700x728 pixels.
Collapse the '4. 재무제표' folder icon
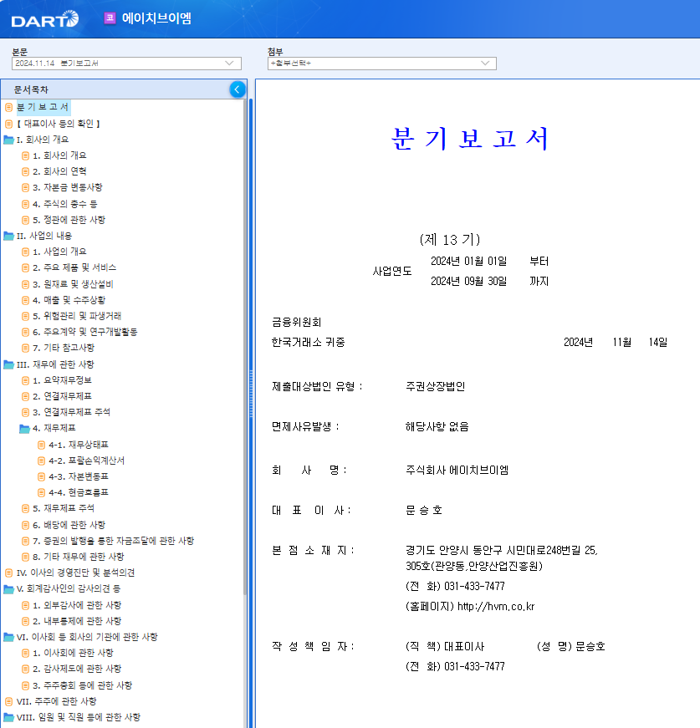pyautogui.click(x=24, y=429)
